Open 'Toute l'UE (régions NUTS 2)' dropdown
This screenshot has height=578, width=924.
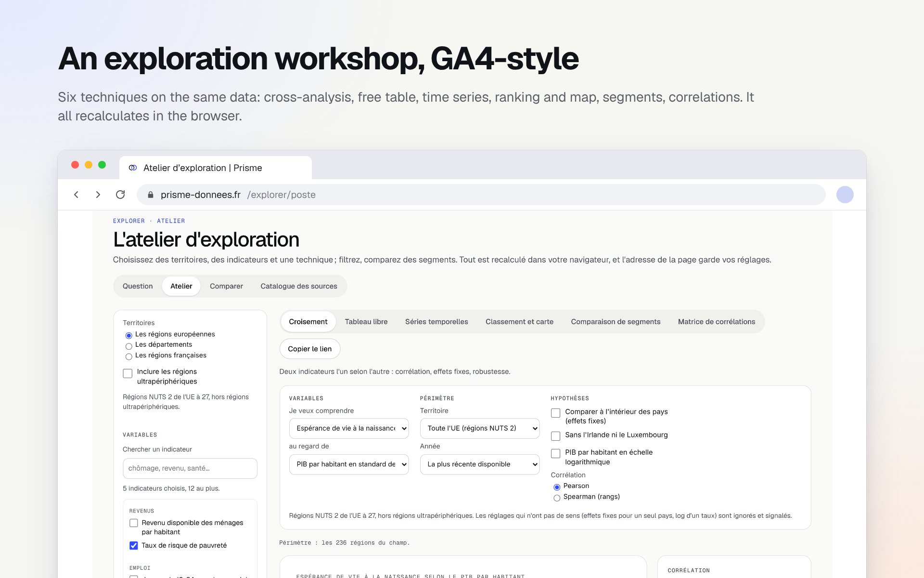(480, 428)
